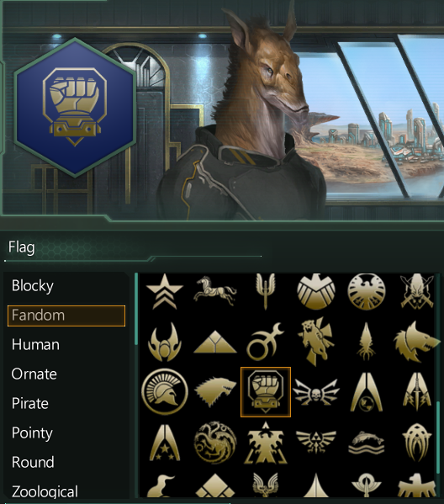Open the Ornate flag category
This screenshot has width=444, height=504.
click(x=34, y=374)
